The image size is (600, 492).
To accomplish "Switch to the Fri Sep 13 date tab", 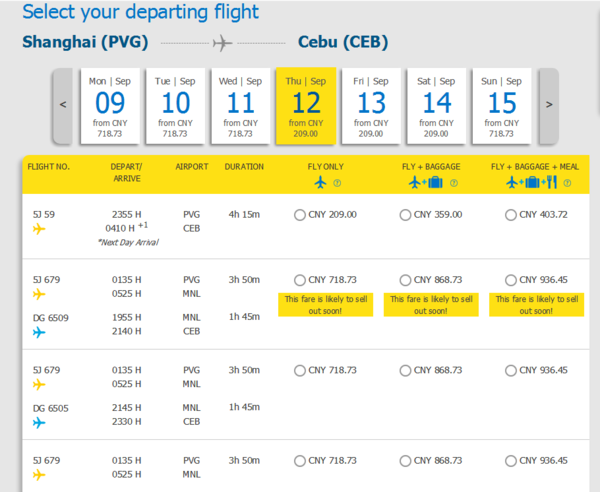I will 371,106.
